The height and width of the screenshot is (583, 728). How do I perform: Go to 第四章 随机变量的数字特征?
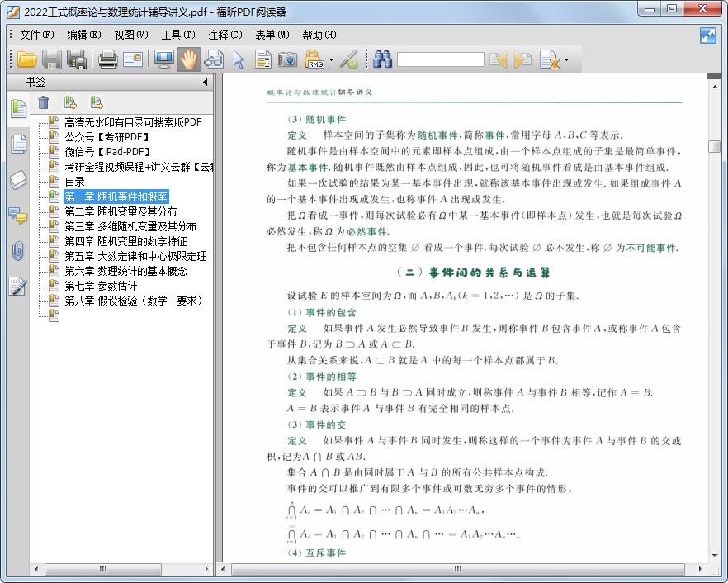(125, 241)
